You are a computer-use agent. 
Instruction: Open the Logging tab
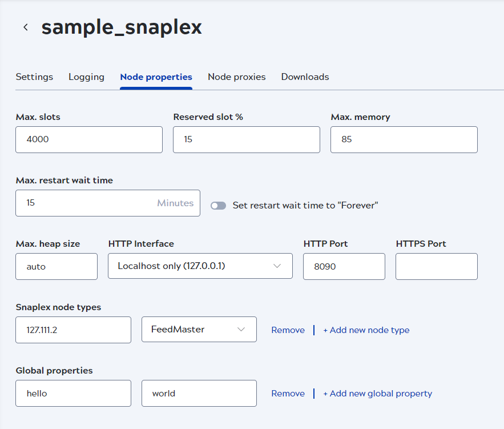pos(86,77)
